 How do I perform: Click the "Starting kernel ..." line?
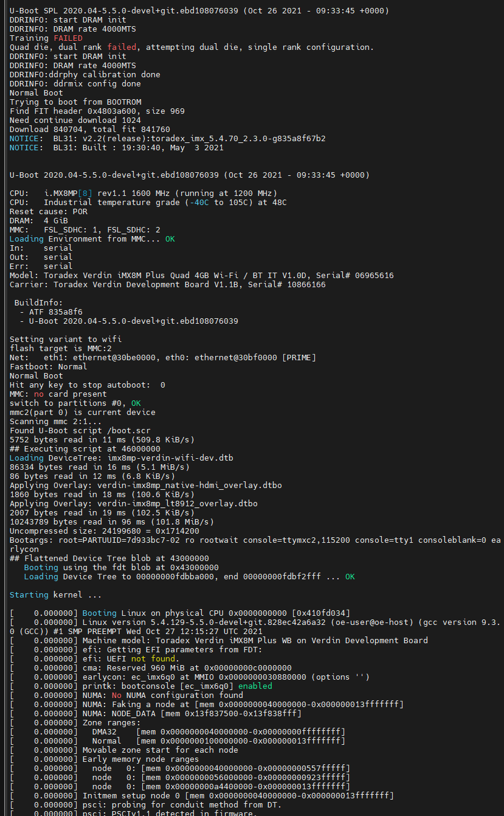coord(56,595)
